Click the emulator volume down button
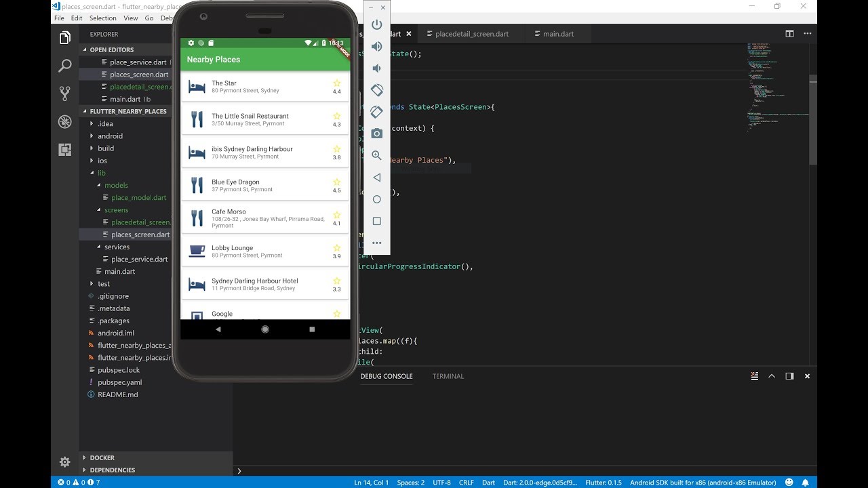 pos(377,68)
